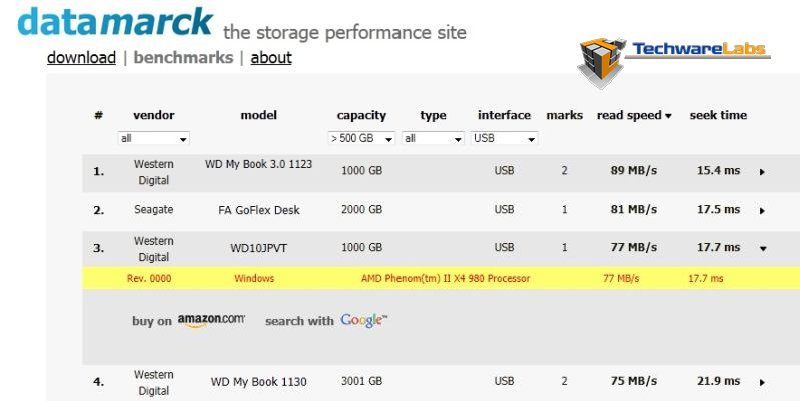The height and width of the screenshot is (401, 800).
Task: Expand row 1 WD My Book 3.0 details arrow
Action: pyautogui.click(x=762, y=172)
